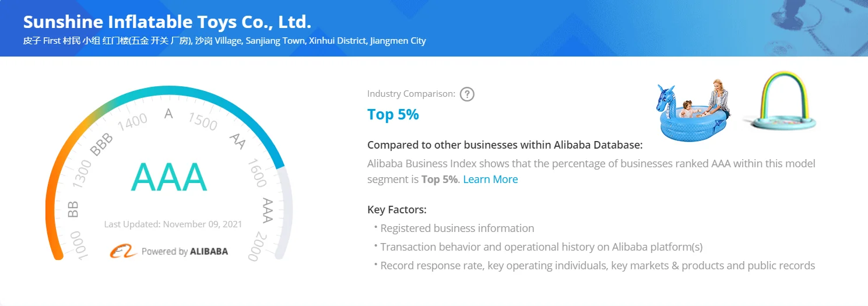Click the Powered by ALIBABA text
This screenshot has width=868, height=306.
click(x=185, y=252)
